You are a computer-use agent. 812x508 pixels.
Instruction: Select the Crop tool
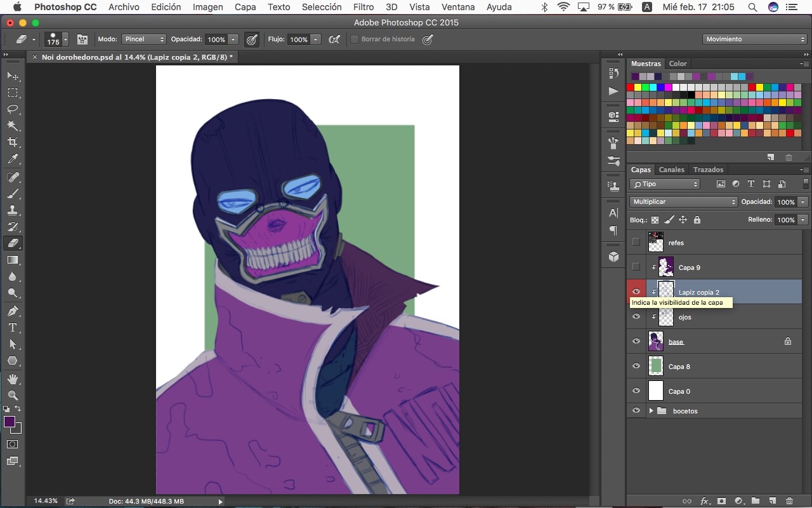[x=13, y=142]
